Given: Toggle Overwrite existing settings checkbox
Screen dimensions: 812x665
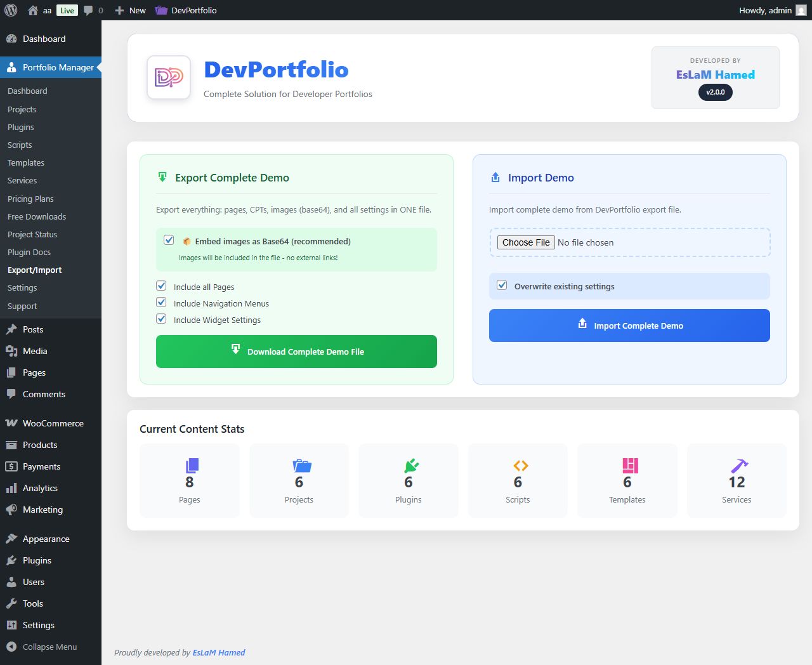Looking at the screenshot, I should [x=502, y=285].
